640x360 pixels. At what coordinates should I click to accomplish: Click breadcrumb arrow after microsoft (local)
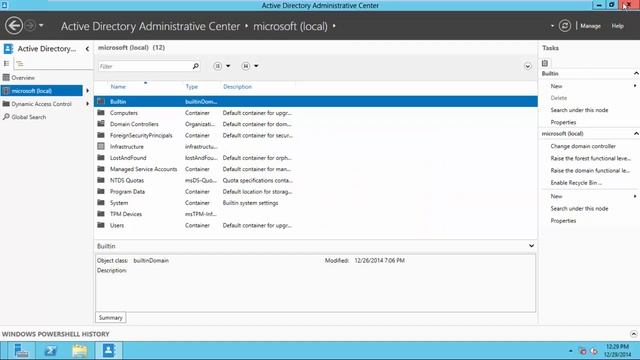(334, 26)
